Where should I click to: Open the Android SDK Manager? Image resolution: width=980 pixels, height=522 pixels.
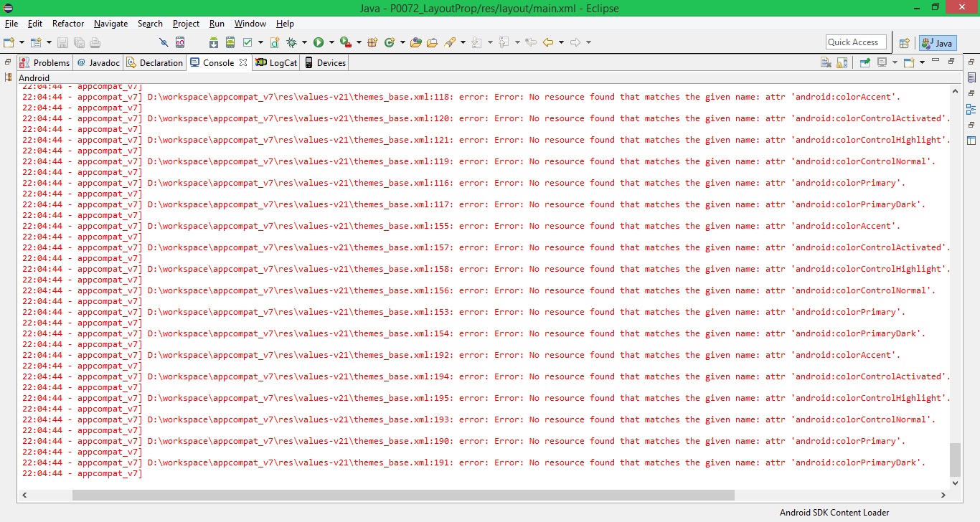tap(214, 42)
